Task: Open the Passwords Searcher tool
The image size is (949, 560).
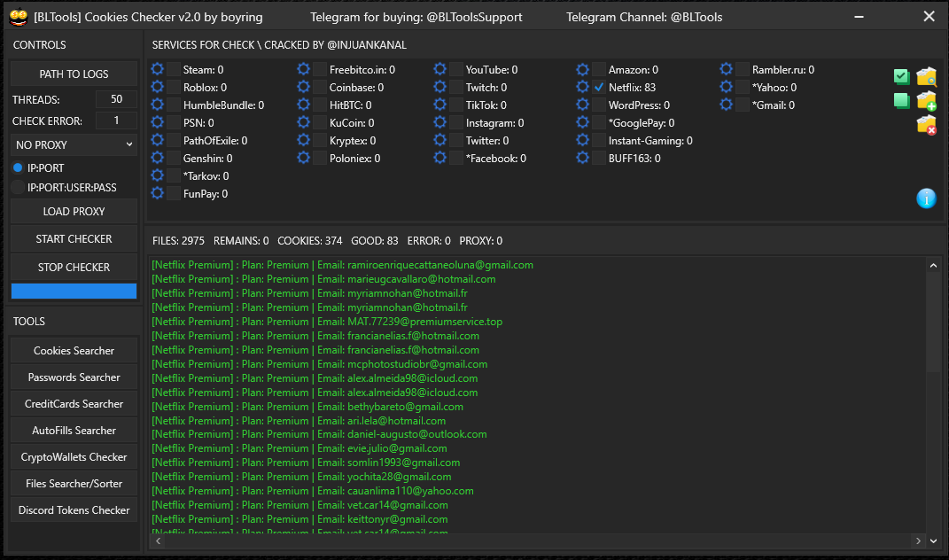Action: tap(74, 377)
